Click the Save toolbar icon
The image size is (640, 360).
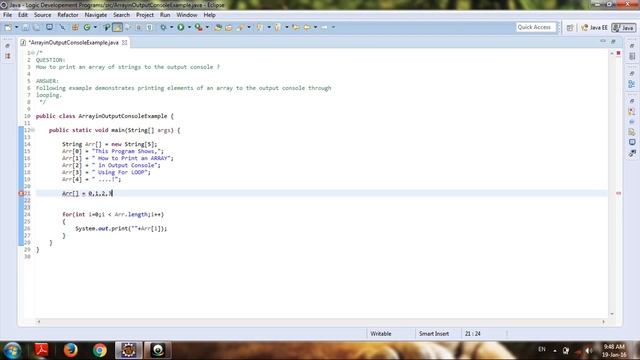[26, 27]
